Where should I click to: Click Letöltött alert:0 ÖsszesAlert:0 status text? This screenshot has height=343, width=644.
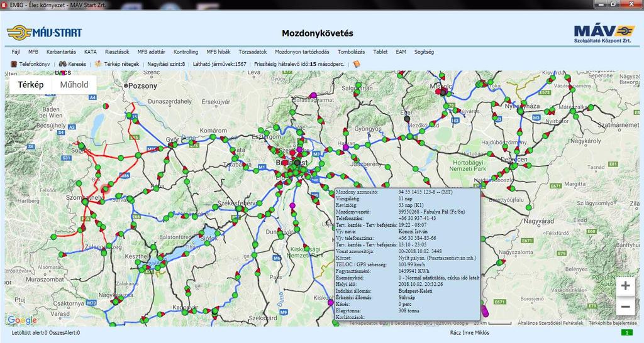[45, 333]
